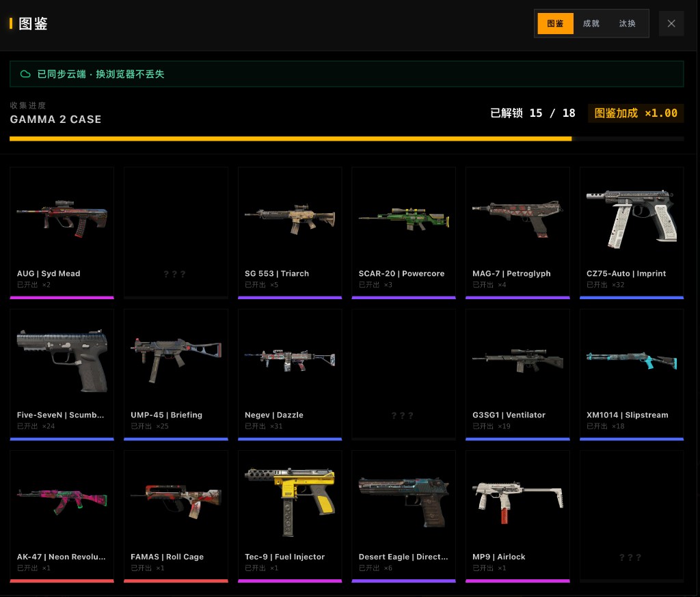The height and width of the screenshot is (597, 700).
Task: Click the 图鉴 page heading
Action: click(x=33, y=24)
